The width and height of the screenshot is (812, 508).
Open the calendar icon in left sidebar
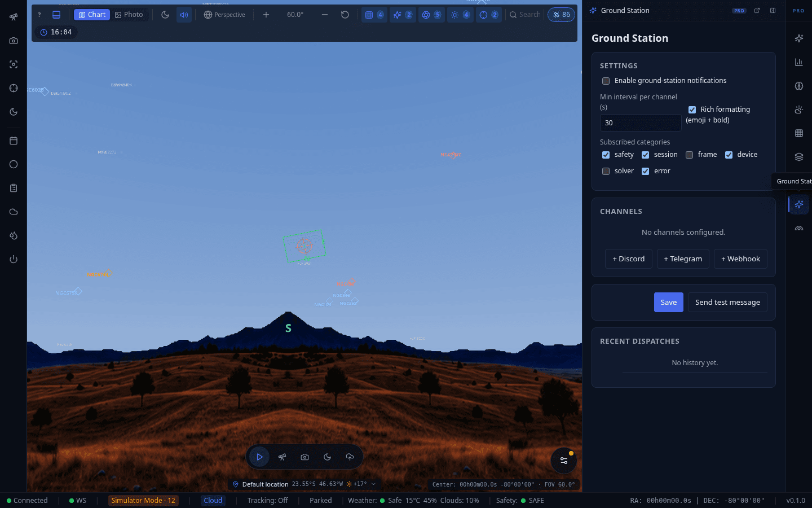tap(14, 141)
